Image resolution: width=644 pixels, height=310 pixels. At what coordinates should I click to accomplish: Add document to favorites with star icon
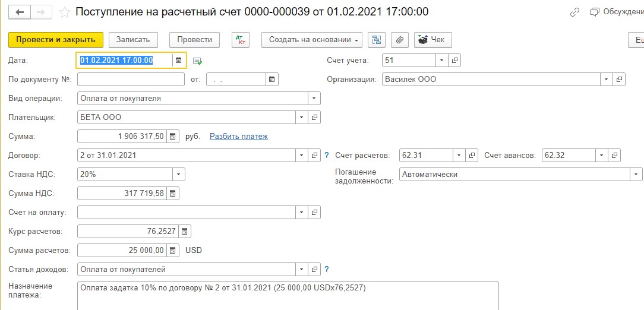click(x=65, y=12)
